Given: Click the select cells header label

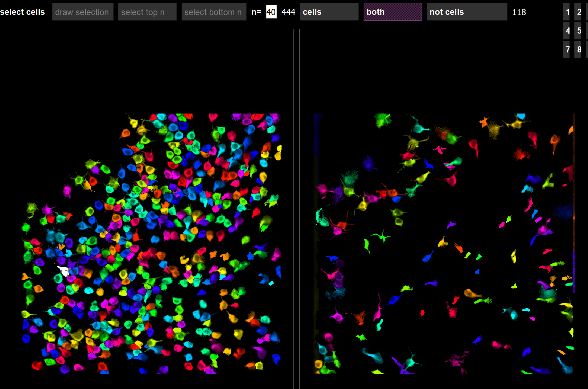Looking at the screenshot, I should coord(22,12).
